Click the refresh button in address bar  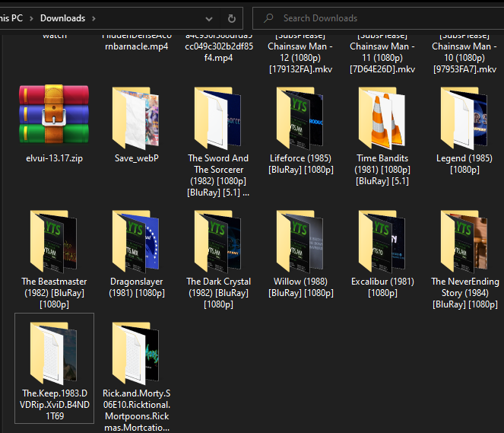[231, 18]
